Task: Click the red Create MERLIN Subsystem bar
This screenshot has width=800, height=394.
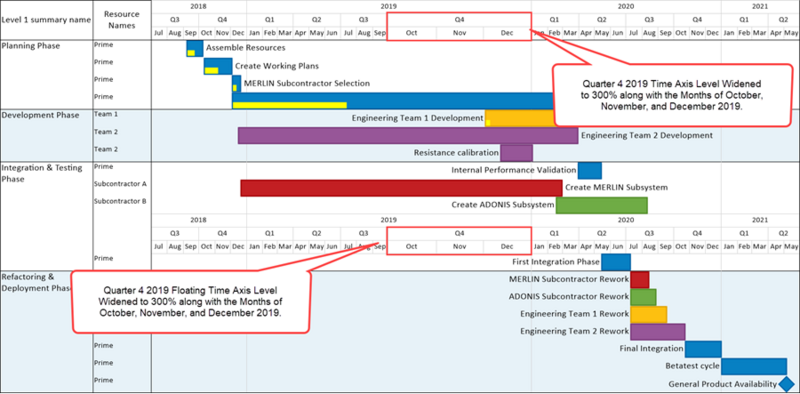Action: (x=402, y=188)
